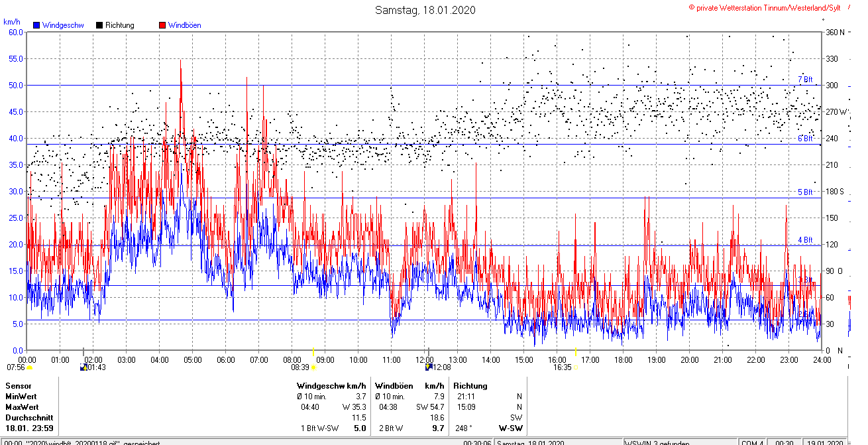Click the 4 Bft line label
868x445 pixels.
[x=804, y=240]
